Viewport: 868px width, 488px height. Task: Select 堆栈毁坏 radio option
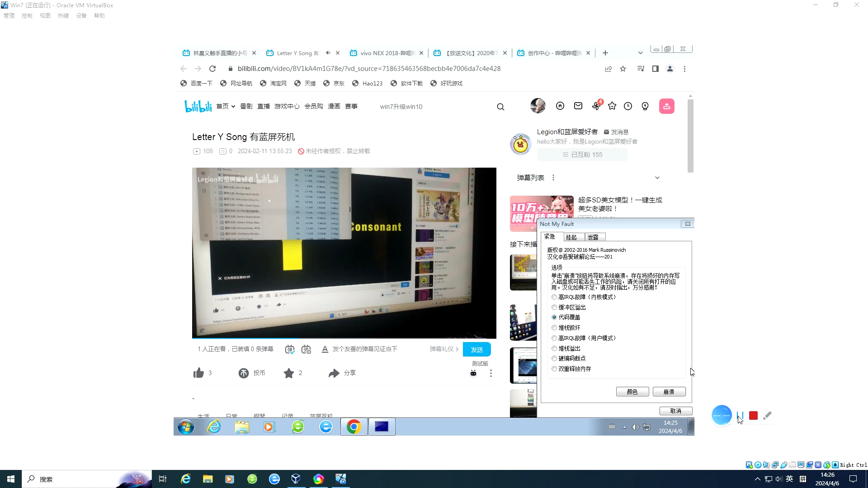click(554, 328)
